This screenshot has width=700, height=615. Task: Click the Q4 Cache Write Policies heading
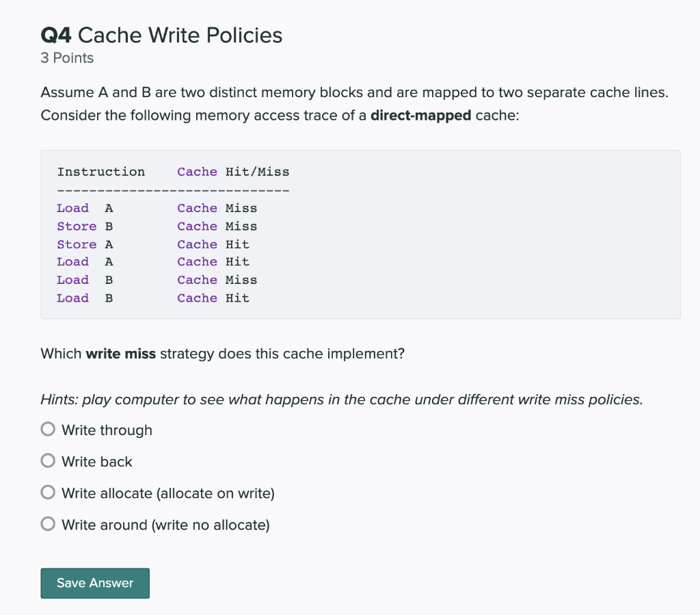(161, 35)
